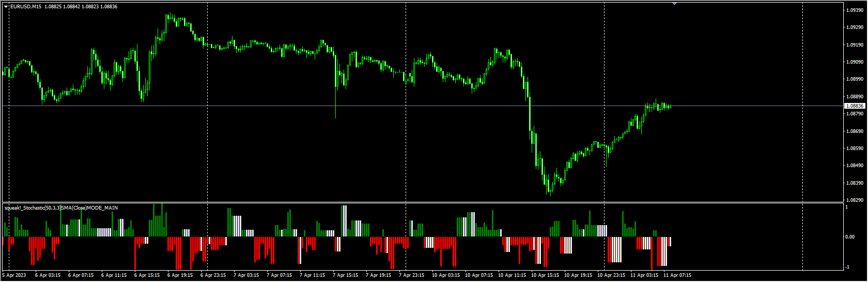This screenshot has height=282, width=868.
Task: Click the 6 Apr 19:15 time label
Action: [x=180, y=275]
